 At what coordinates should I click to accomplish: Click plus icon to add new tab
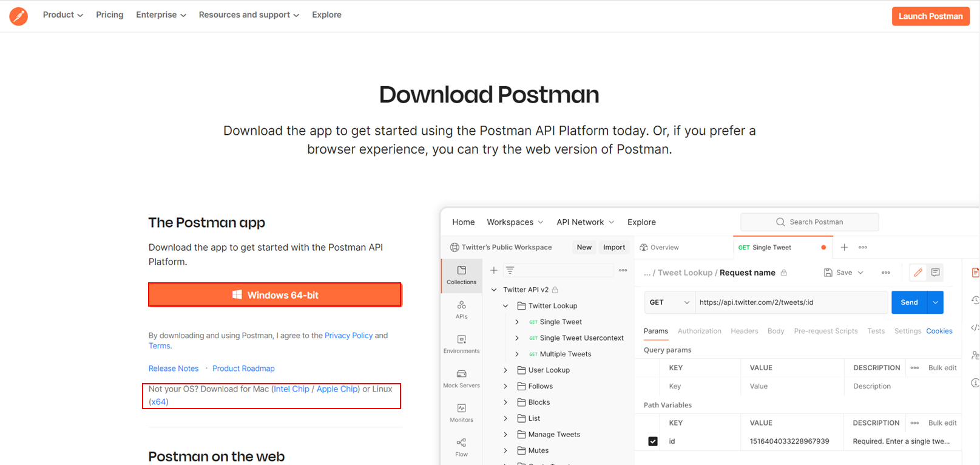(844, 247)
